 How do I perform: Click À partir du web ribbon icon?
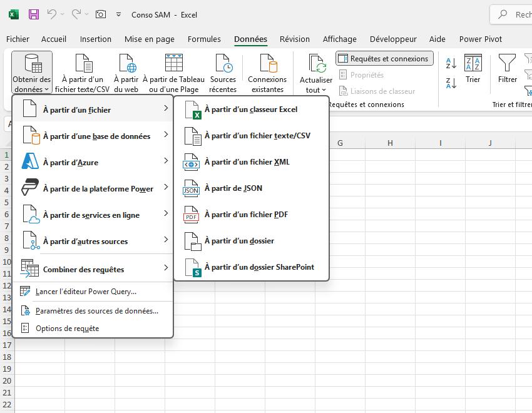[126, 73]
